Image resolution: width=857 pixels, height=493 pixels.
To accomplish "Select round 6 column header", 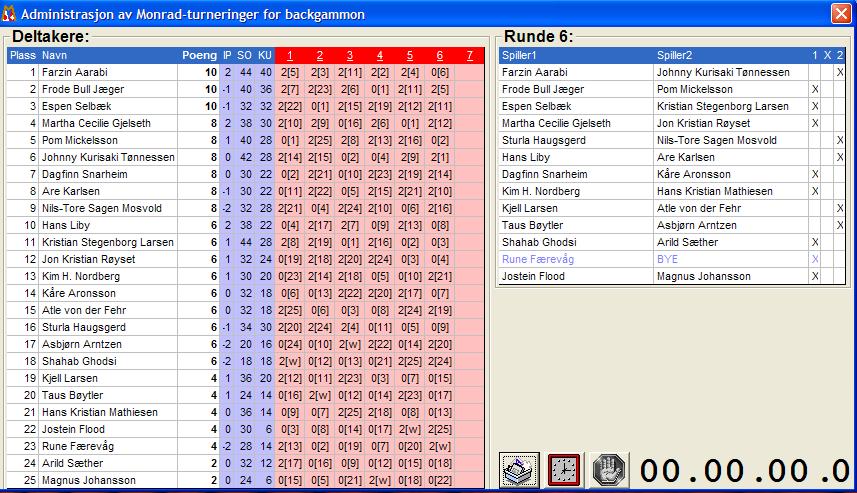I will [x=439, y=55].
